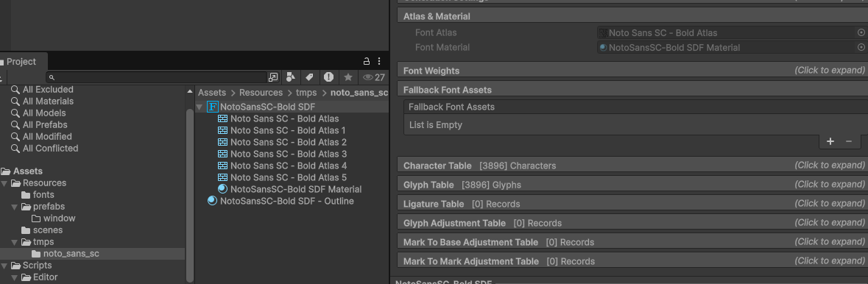Open the Search by Label tag icon

[309, 77]
